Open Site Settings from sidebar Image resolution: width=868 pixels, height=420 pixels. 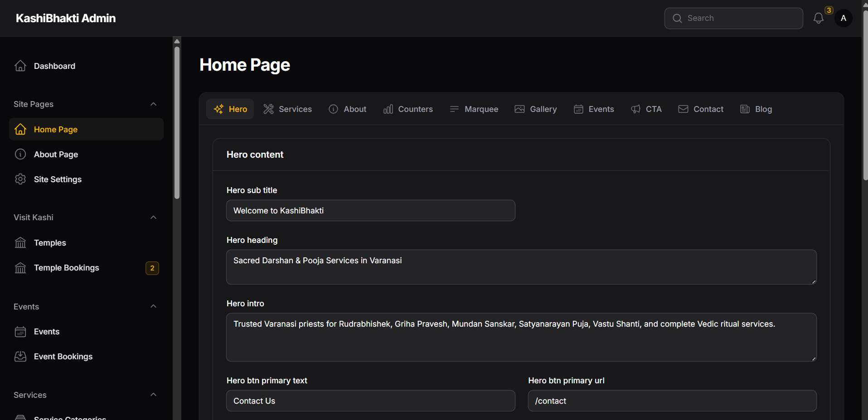point(86,179)
